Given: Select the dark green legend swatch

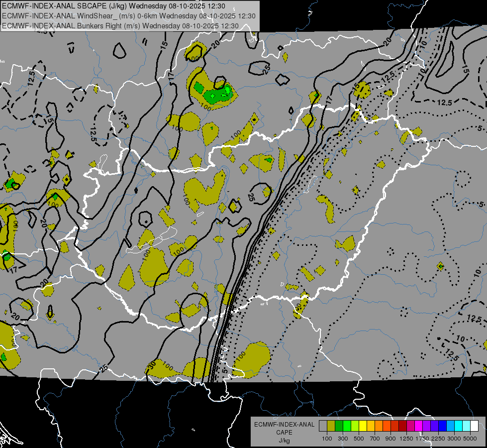Looking at the screenshot, I should pyautogui.click(x=339, y=426).
